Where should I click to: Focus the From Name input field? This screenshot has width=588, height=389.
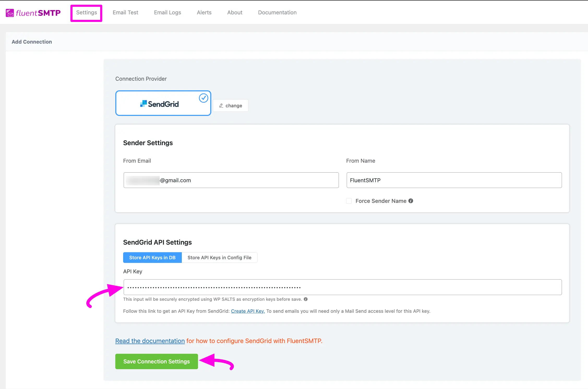click(454, 180)
